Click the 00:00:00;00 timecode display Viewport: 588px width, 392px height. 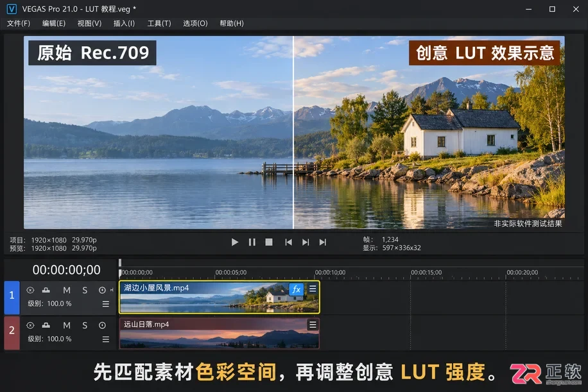[x=66, y=270]
